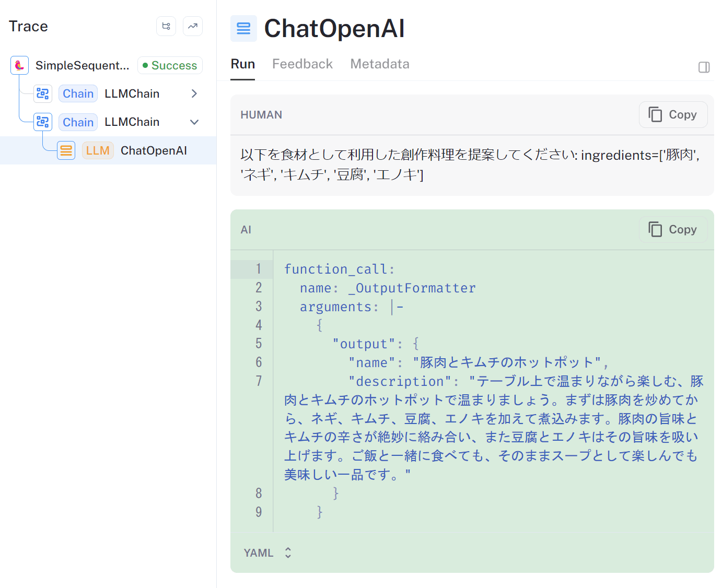The width and height of the screenshot is (722, 588).
Task: Click the "name": 豚肉とキムチのホットポット line
Action: [479, 362]
